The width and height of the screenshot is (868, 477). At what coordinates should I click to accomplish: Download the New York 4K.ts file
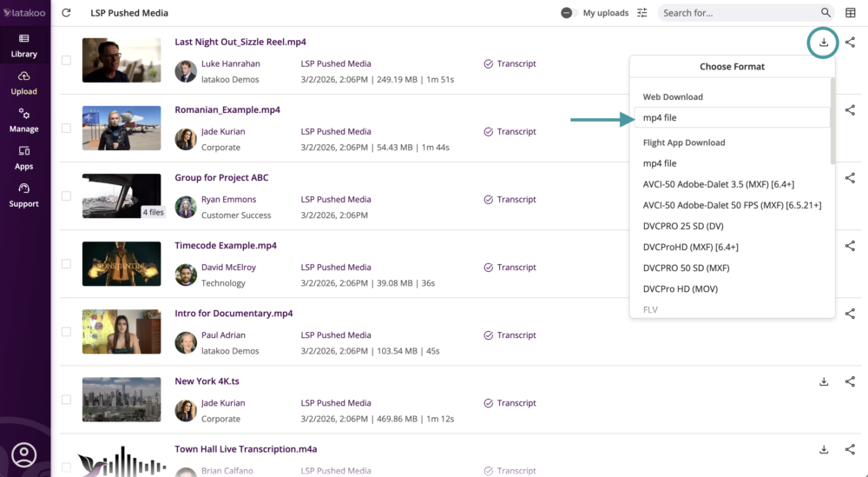click(x=824, y=381)
